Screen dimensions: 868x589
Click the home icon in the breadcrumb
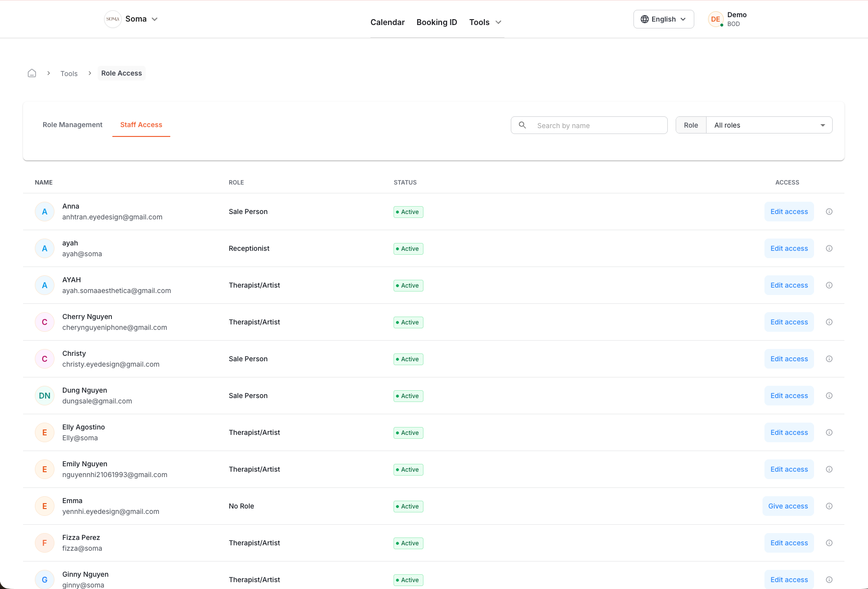[31, 73]
